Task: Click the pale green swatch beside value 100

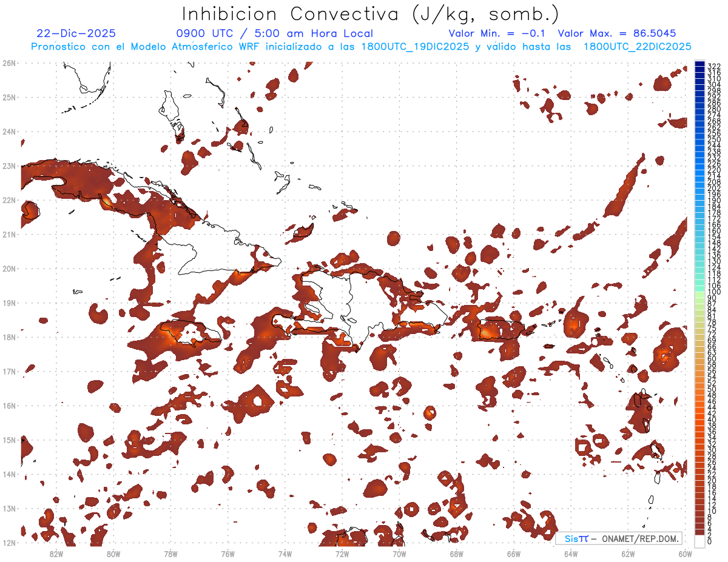Action: tap(699, 293)
